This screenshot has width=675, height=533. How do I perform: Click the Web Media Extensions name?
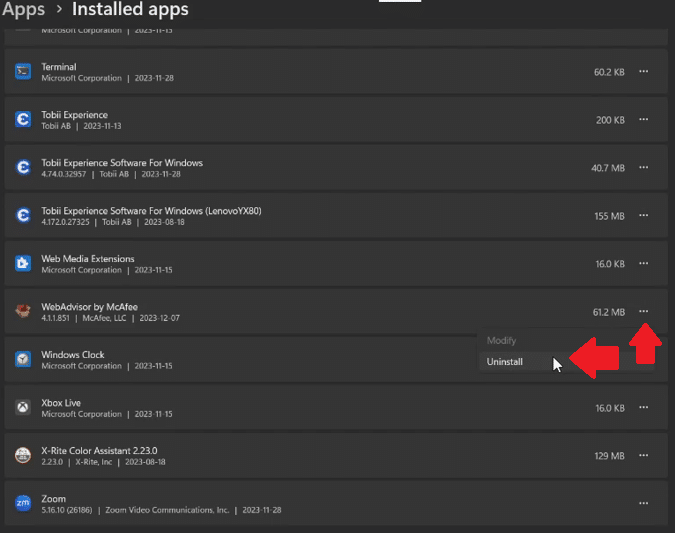point(88,259)
